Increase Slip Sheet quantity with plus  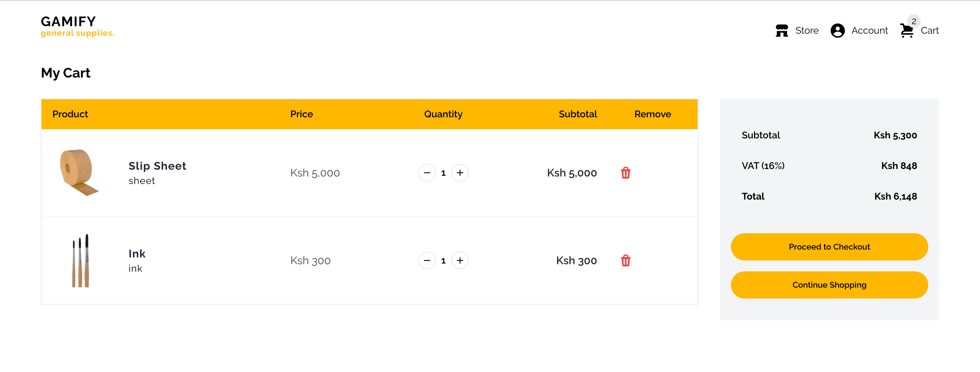point(460,173)
